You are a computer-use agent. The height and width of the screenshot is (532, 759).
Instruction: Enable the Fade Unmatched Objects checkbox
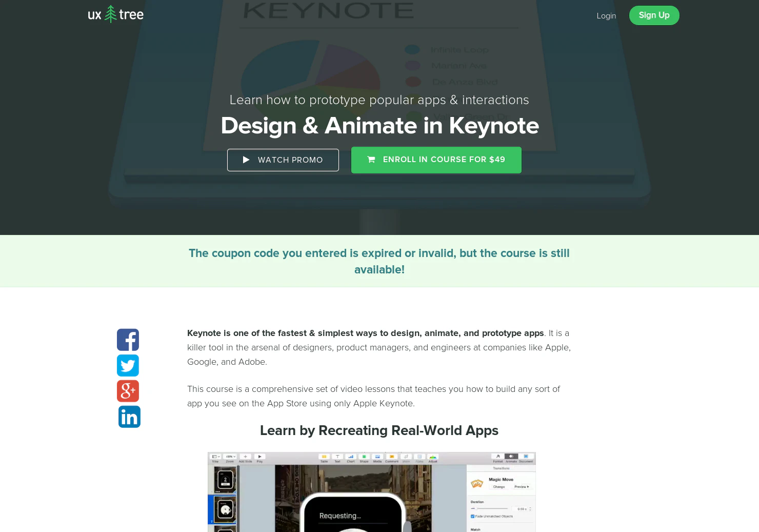coord(472,516)
